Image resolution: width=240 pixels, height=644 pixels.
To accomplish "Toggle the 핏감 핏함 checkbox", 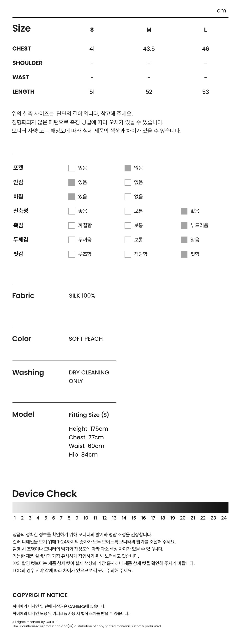I will [184, 254].
